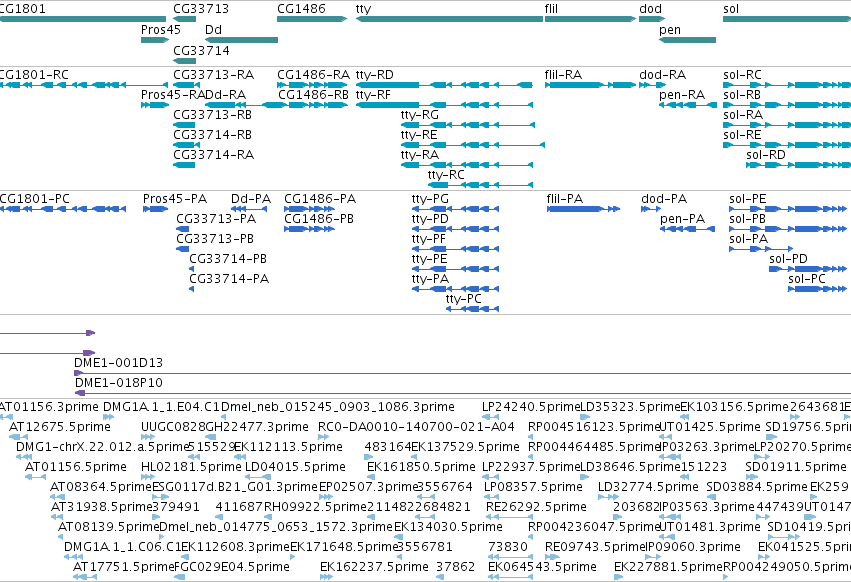Click the fliI-RA transcript glyph
This screenshot has width=851, height=582.
pyautogui.click(x=590, y=85)
